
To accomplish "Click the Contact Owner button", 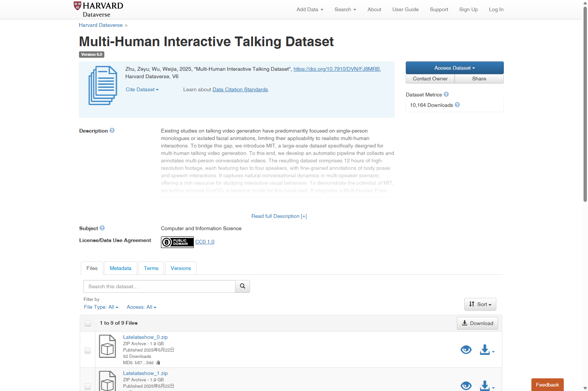I will [430, 79].
